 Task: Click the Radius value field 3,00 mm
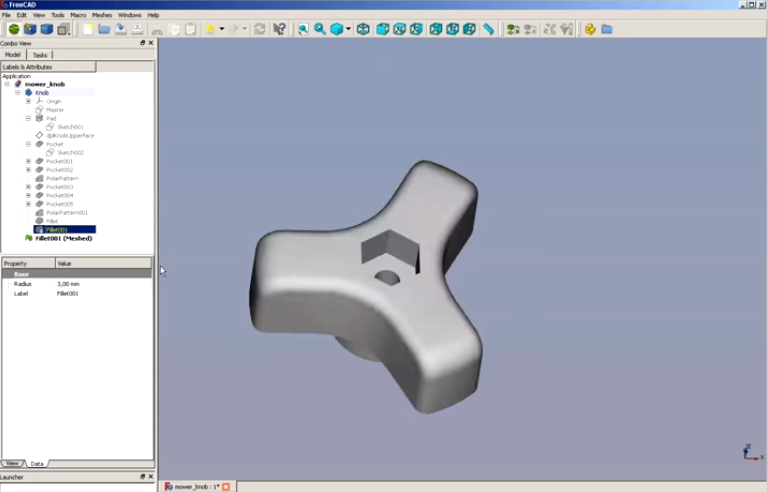pyautogui.click(x=103, y=284)
